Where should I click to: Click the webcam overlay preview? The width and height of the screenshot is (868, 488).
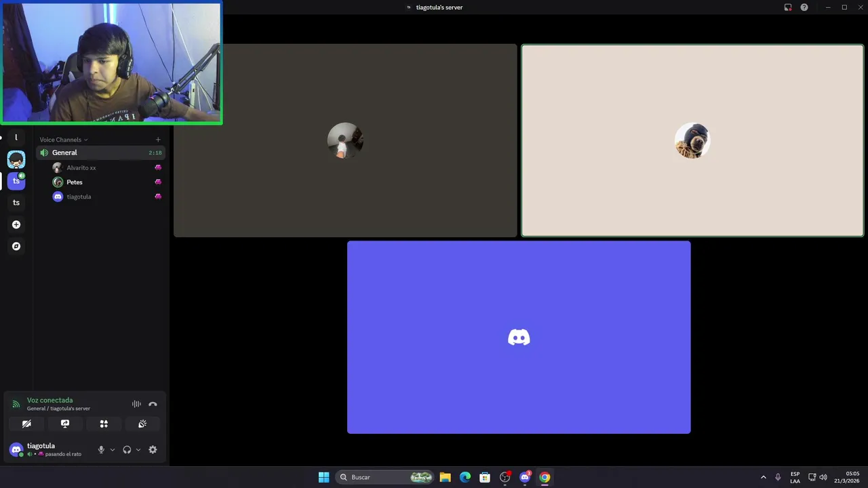tap(111, 63)
